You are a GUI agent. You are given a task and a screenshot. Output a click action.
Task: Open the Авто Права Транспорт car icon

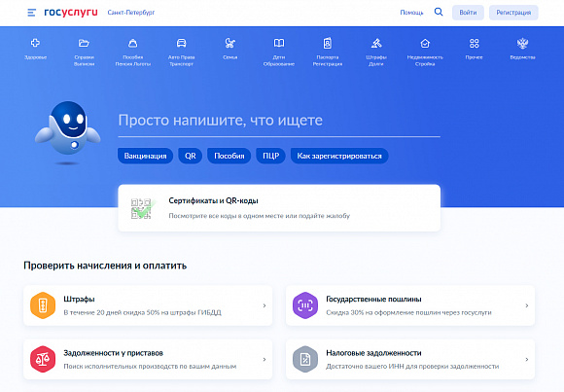tap(181, 43)
